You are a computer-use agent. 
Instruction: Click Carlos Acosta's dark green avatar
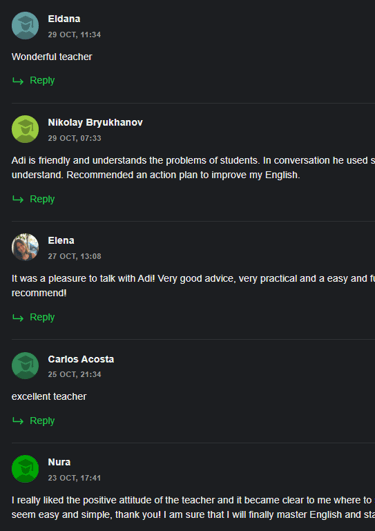25,365
